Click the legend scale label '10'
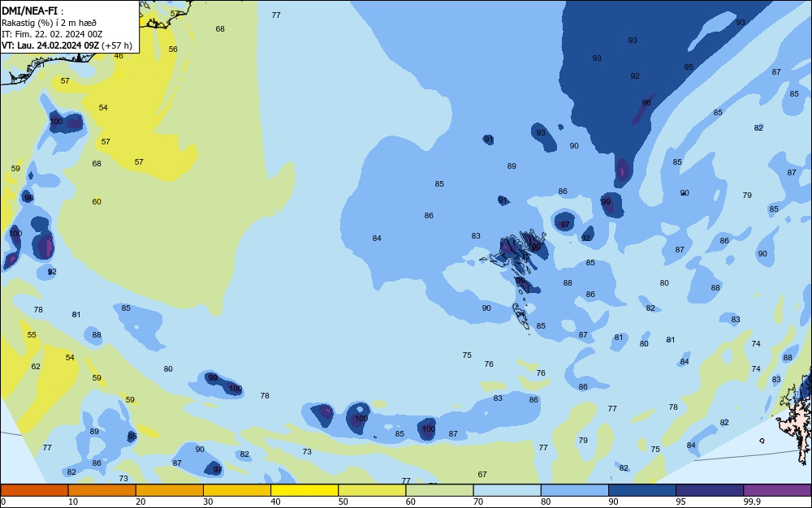 click(x=73, y=502)
